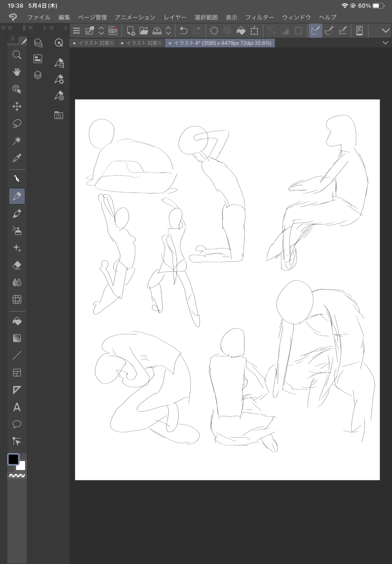Select the Blend tool
Screen dimensions: 392x564
[x=17, y=282]
